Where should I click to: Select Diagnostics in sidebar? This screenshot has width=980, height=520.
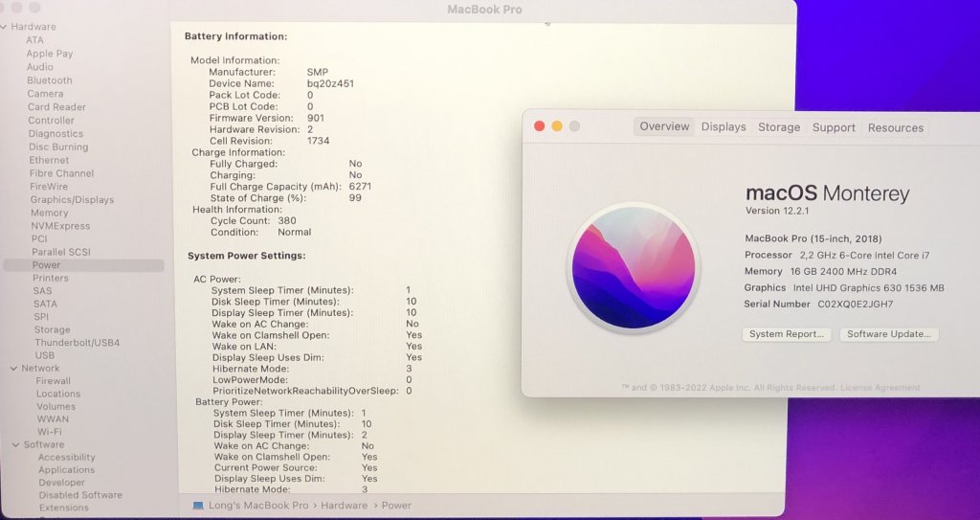(x=56, y=134)
